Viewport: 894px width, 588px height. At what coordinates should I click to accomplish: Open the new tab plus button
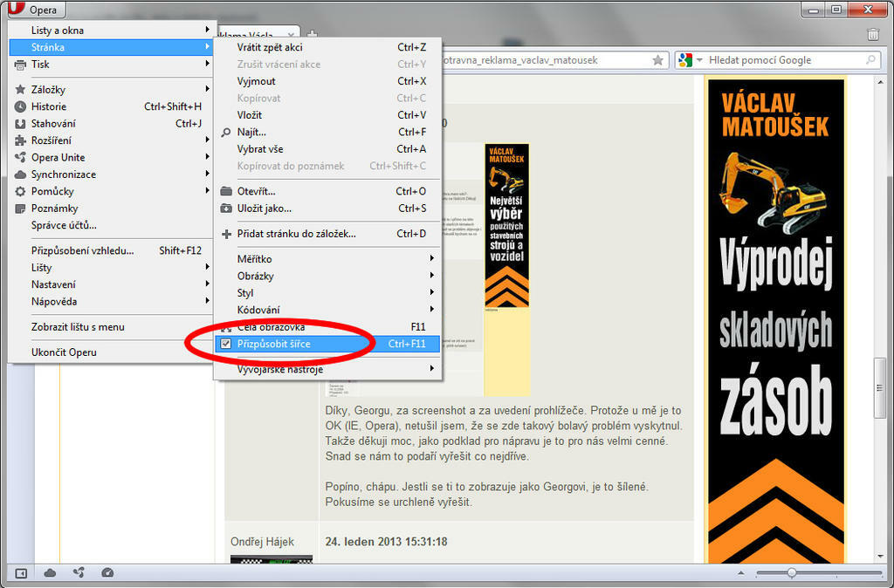point(313,34)
